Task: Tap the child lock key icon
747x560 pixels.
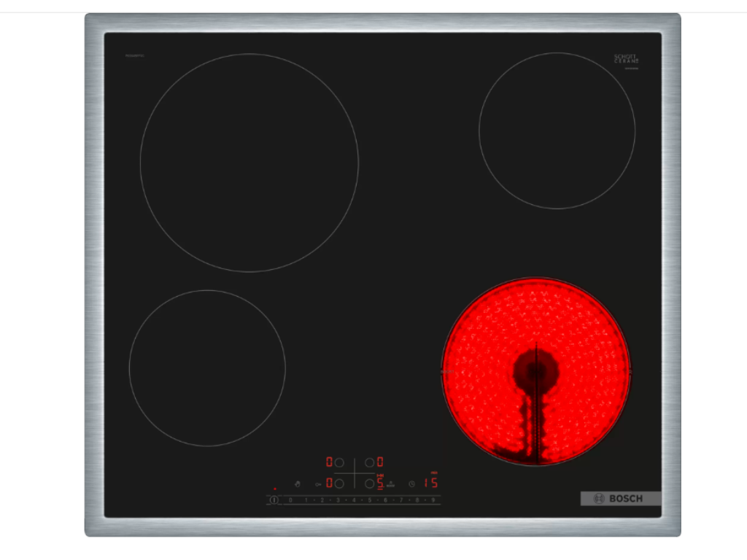Action: tap(319, 484)
